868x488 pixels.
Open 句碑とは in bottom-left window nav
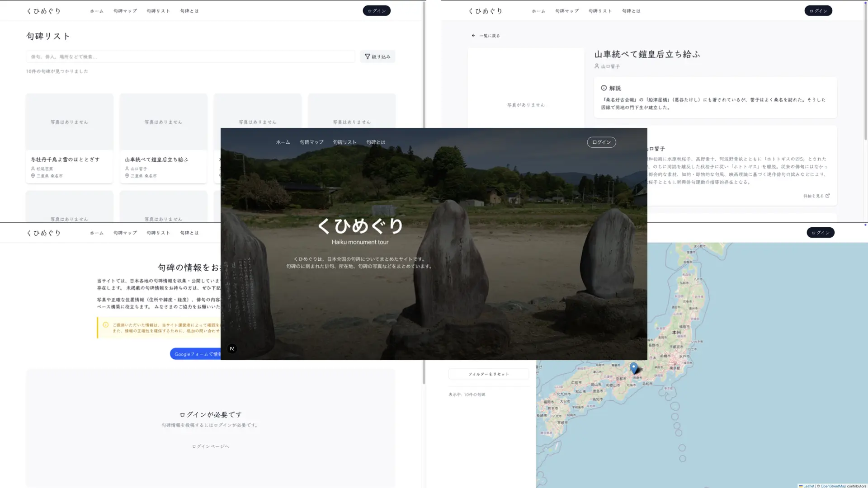pyautogui.click(x=189, y=233)
